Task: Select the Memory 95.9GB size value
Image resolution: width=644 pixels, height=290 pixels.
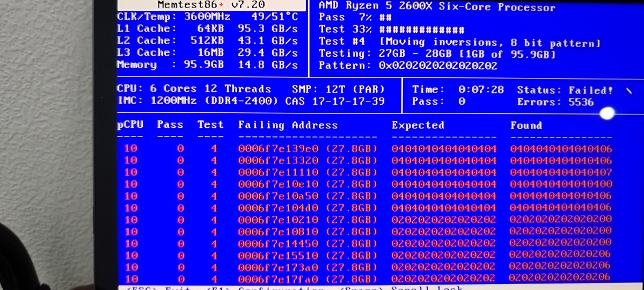Action: 204,65
